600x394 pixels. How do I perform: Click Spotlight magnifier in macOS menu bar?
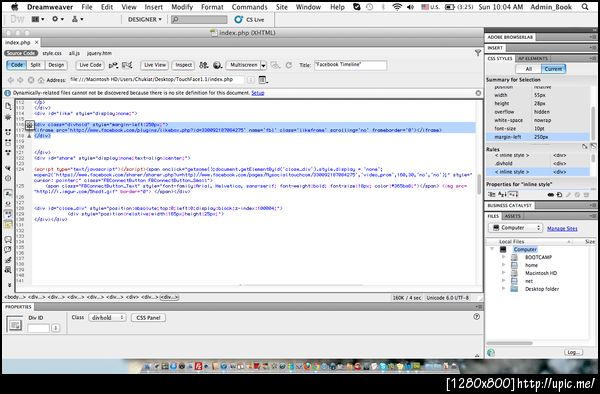pyautogui.click(x=585, y=7)
